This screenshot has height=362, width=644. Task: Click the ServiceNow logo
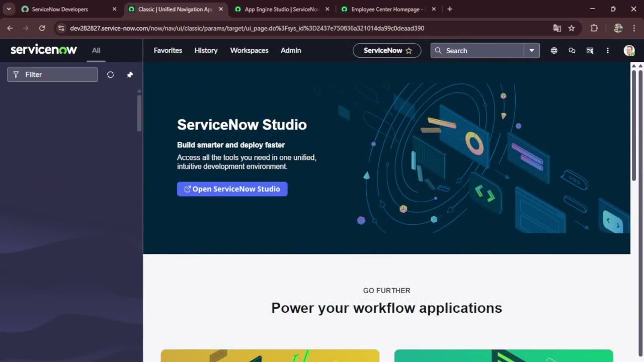[44, 50]
